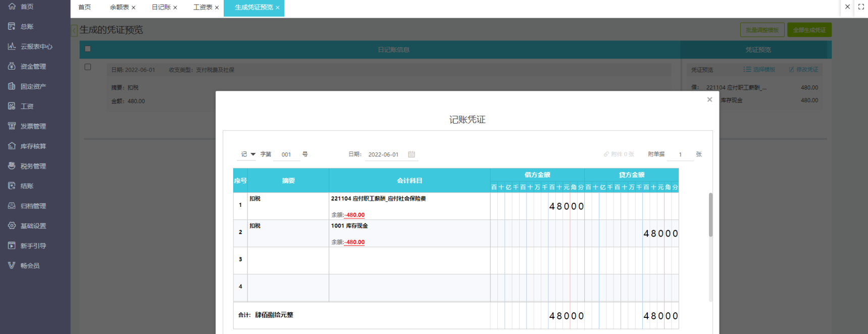The height and width of the screenshot is (334, 868).
Task: Switch to the 工资表 tab
Action: (202, 8)
